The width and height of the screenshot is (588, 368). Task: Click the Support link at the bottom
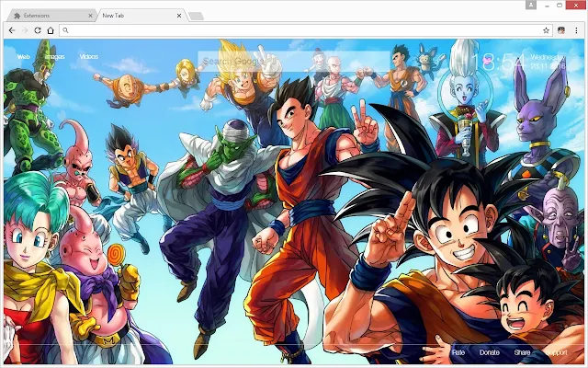[556, 352]
